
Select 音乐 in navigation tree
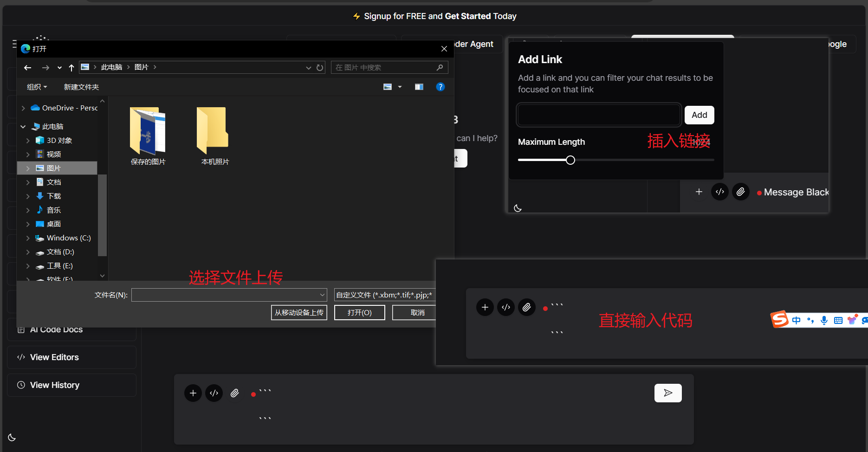click(x=54, y=210)
